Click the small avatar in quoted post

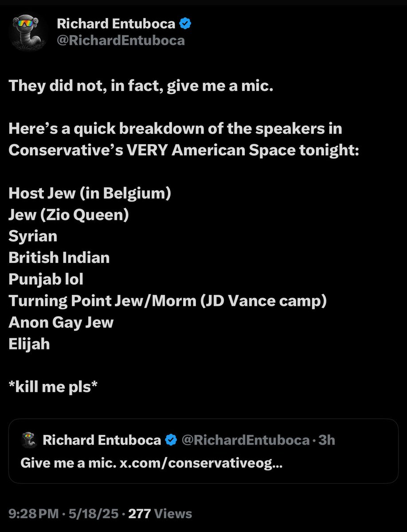pos(29,440)
